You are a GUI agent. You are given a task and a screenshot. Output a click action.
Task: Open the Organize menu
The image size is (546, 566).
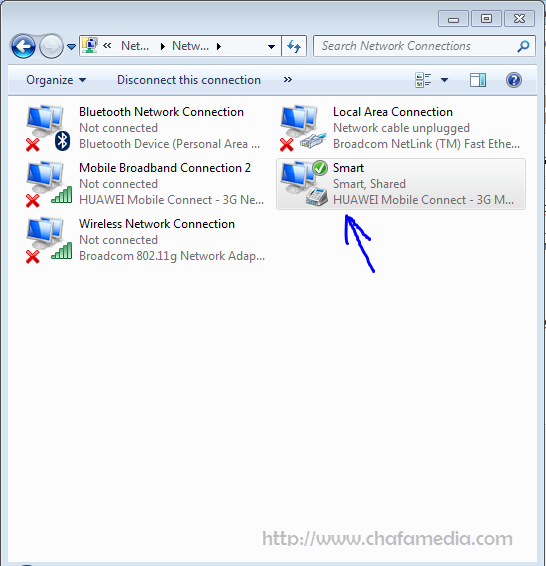point(56,80)
